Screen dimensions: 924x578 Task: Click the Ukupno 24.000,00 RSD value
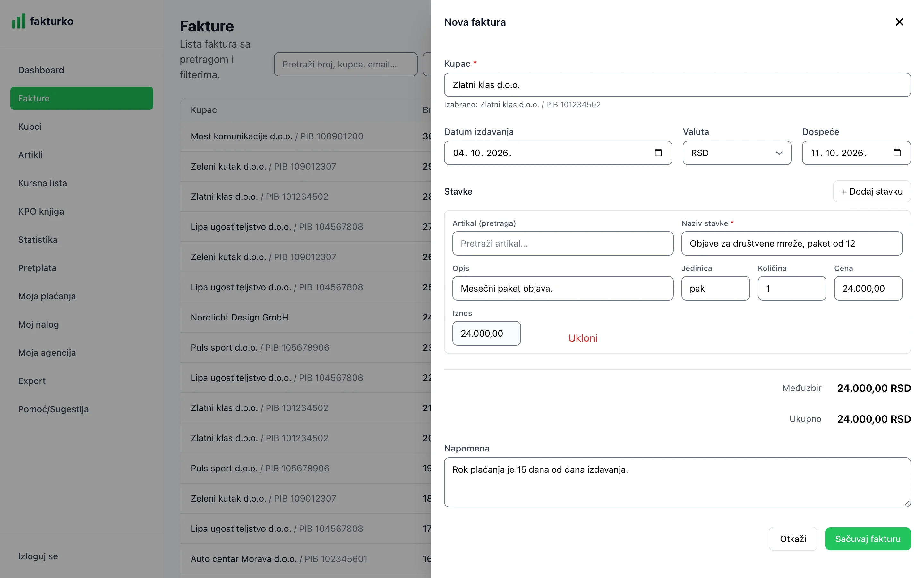(x=874, y=419)
